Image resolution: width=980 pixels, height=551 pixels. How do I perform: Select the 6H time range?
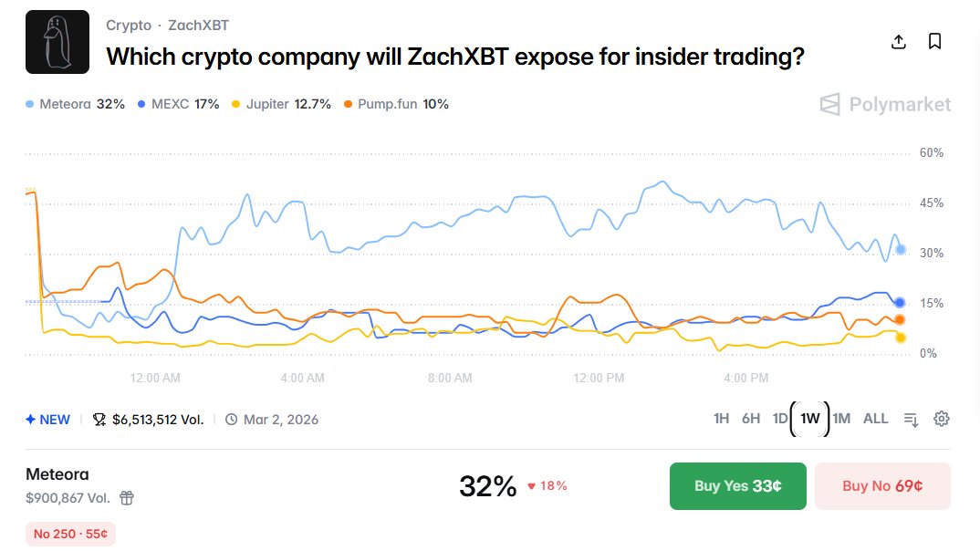(x=750, y=419)
